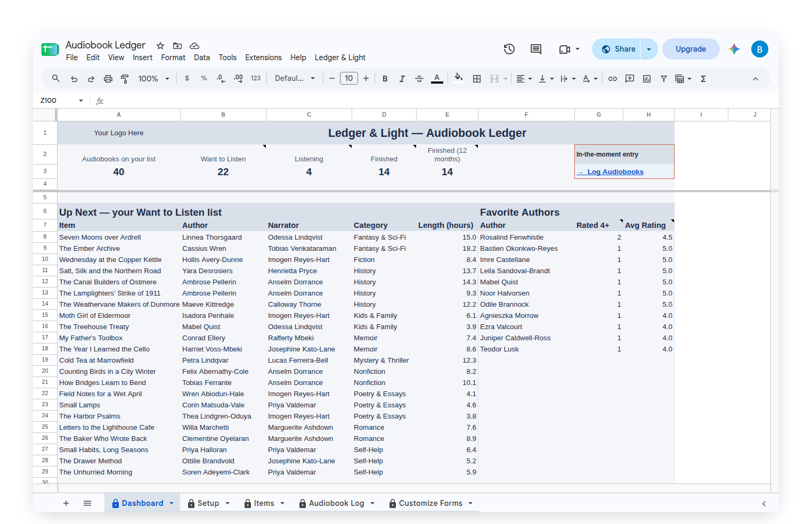The width and height of the screenshot is (812, 524).
Task: Open borders tool
Action: click(x=477, y=79)
